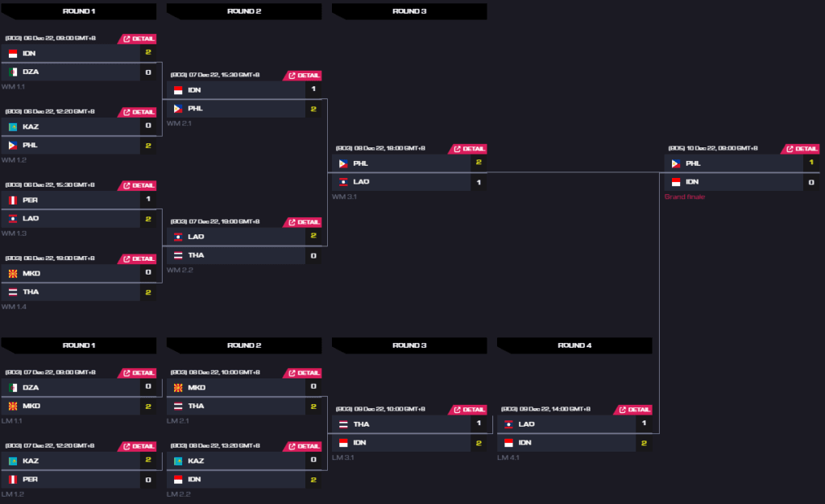Click PHL's score in match WM 2.1

click(313, 109)
